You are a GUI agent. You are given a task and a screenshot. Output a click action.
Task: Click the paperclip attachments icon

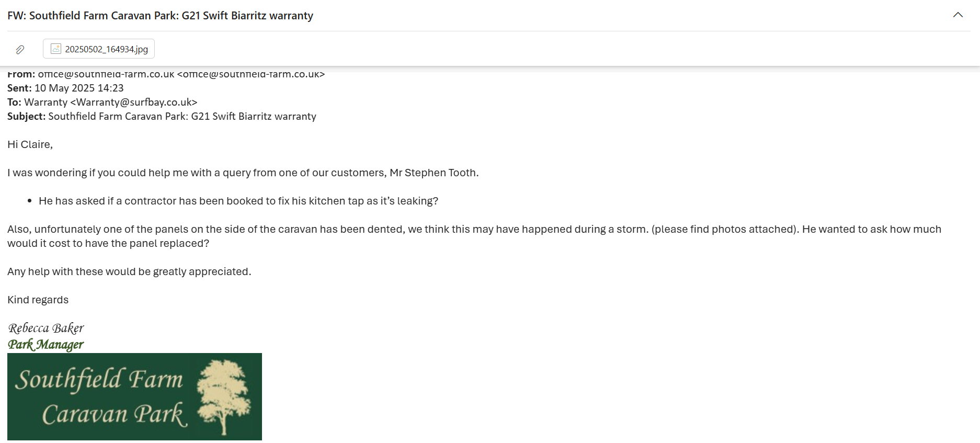(x=20, y=50)
